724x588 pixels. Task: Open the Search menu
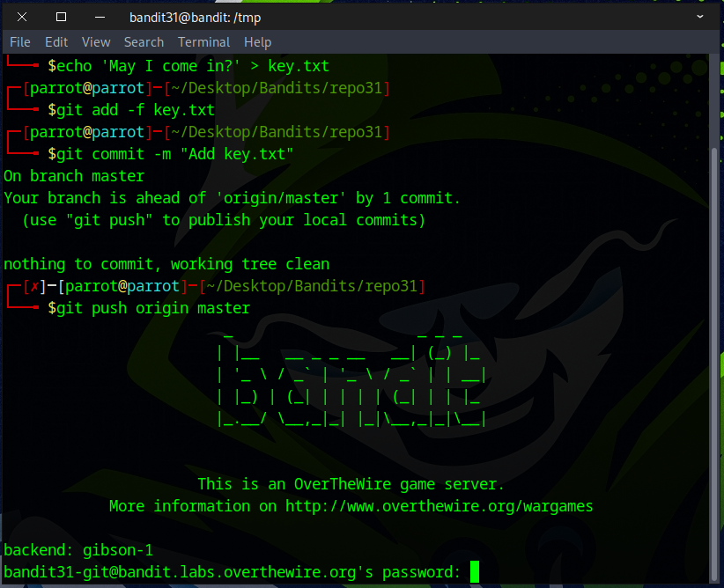point(144,42)
